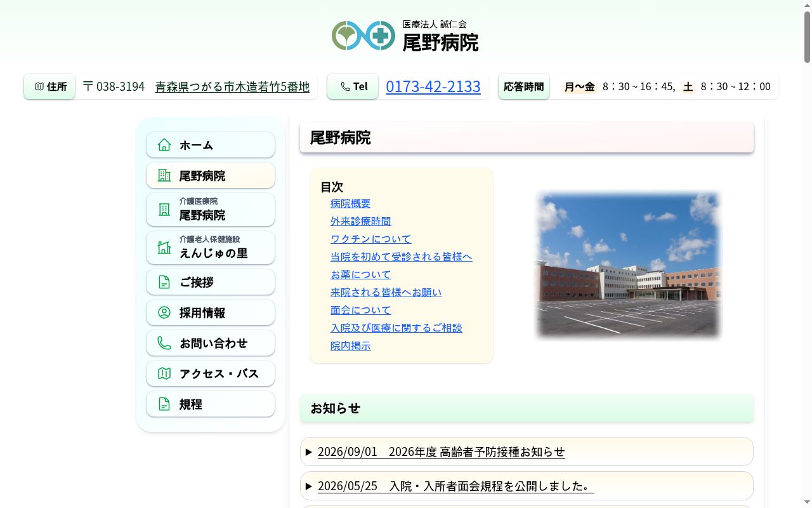This screenshot has height=508, width=812.
Task: Open the 介護老人保健施設 えんじゅの里 menu item
Action: click(x=211, y=248)
